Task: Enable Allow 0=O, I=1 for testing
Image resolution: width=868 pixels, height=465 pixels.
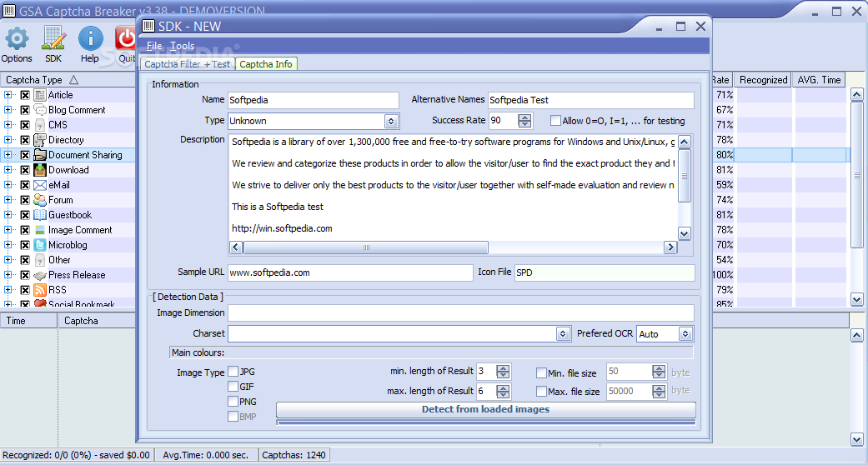Action: 555,121
